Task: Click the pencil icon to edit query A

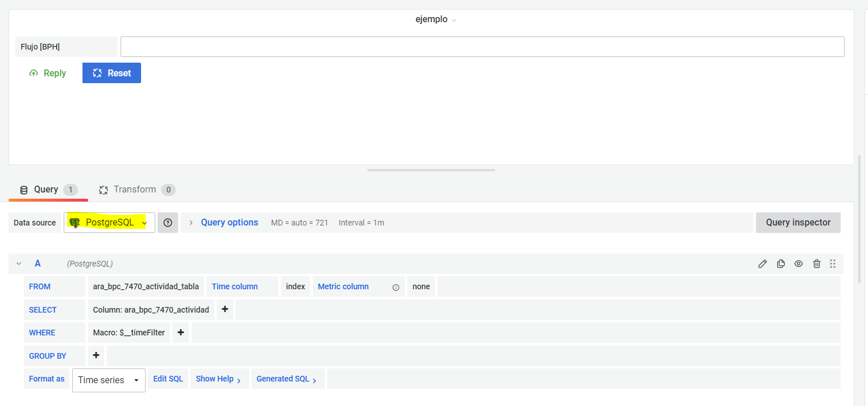Action: (x=762, y=264)
